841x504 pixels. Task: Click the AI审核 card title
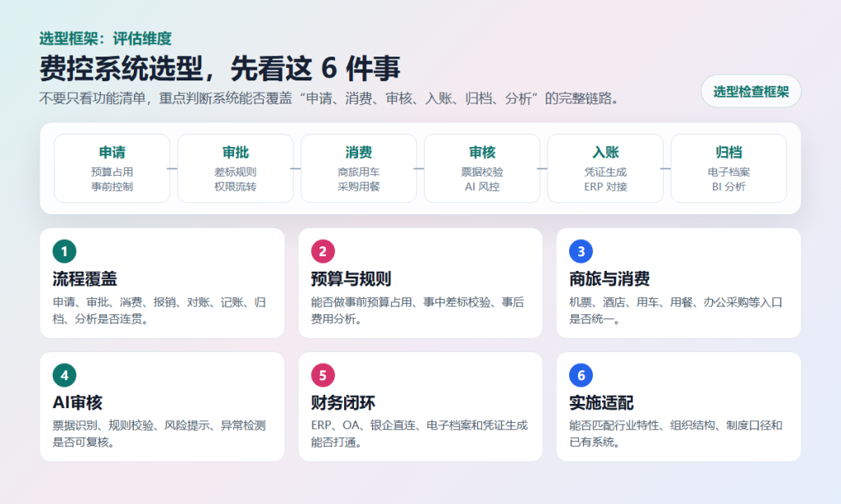(77, 403)
